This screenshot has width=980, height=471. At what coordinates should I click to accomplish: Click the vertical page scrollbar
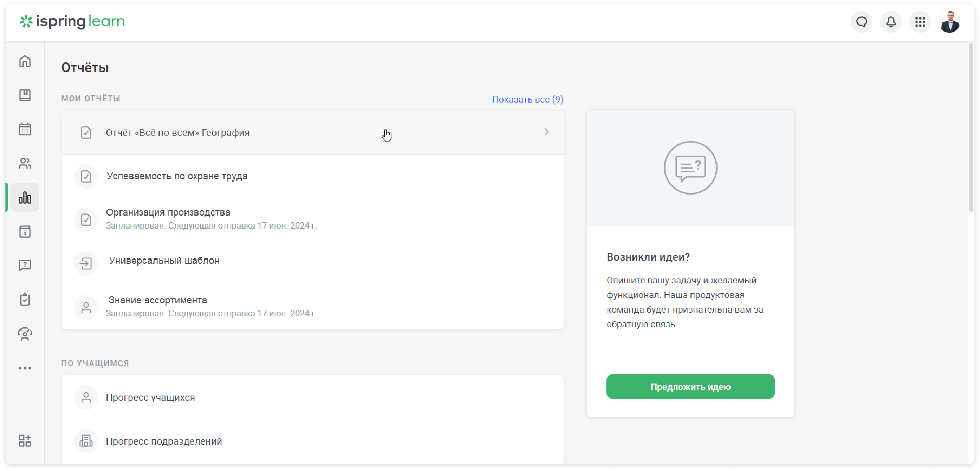971,127
